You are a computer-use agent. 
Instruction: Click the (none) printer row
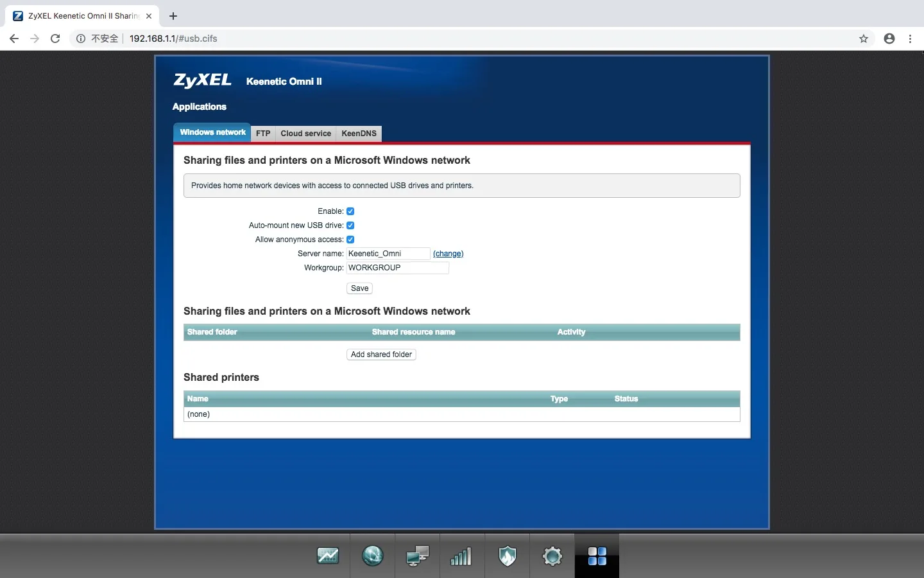pos(462,414)
